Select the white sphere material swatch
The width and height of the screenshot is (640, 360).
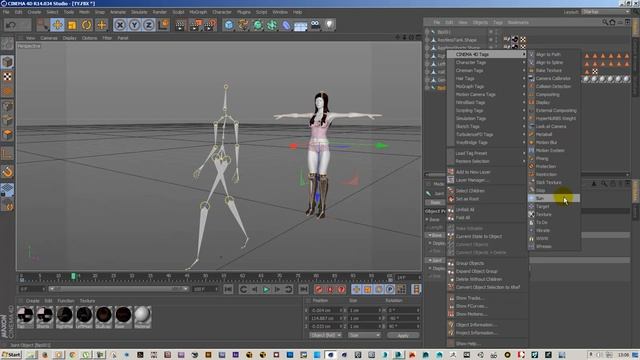(142, 316)
